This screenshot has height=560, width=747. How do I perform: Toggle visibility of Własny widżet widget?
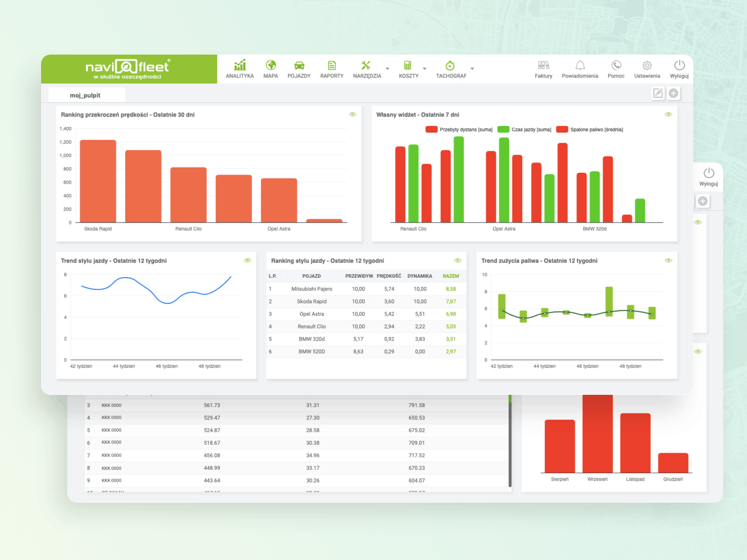point(669,114)
